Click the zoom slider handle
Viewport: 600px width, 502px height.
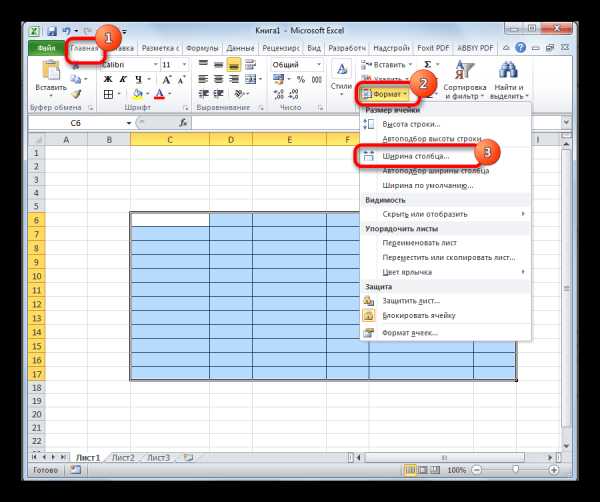(515, 469)
